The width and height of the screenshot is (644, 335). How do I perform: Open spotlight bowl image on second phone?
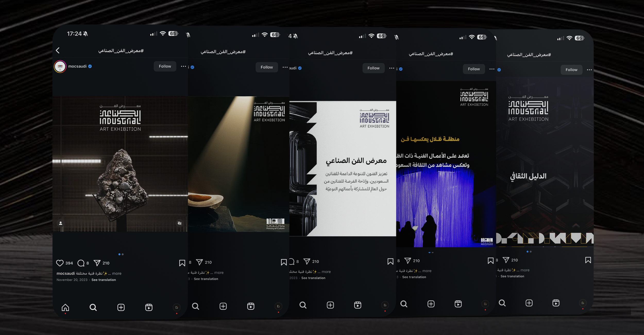pyautogui.click(x=239, y=164)
